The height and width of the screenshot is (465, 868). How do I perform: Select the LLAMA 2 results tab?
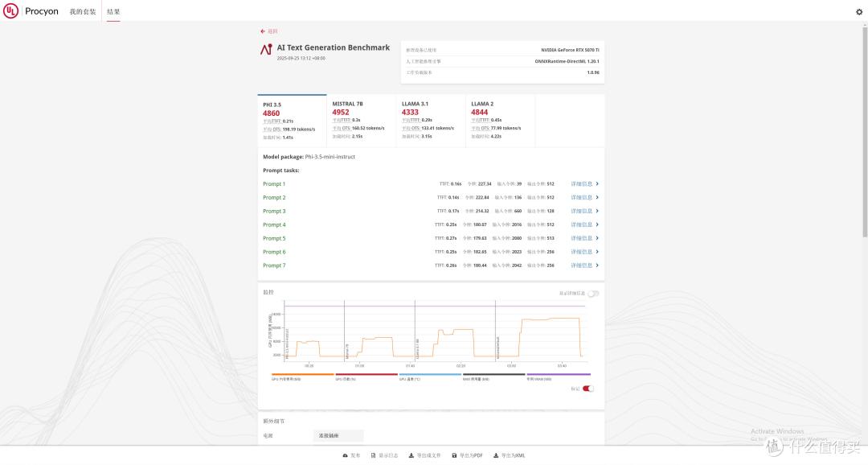click(x=501, y=121)
